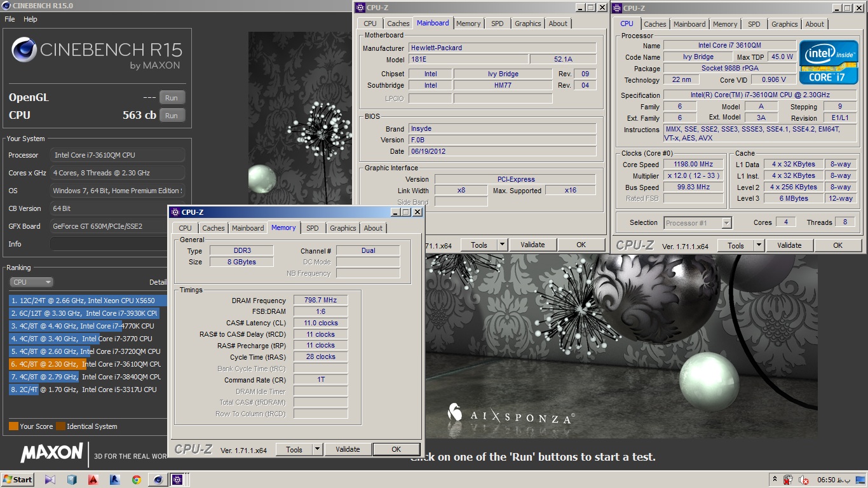Click DRAM Frequency value 798.7 MHz
The width and height of the screenshot is (868, 488).
[x=320, y=300]
